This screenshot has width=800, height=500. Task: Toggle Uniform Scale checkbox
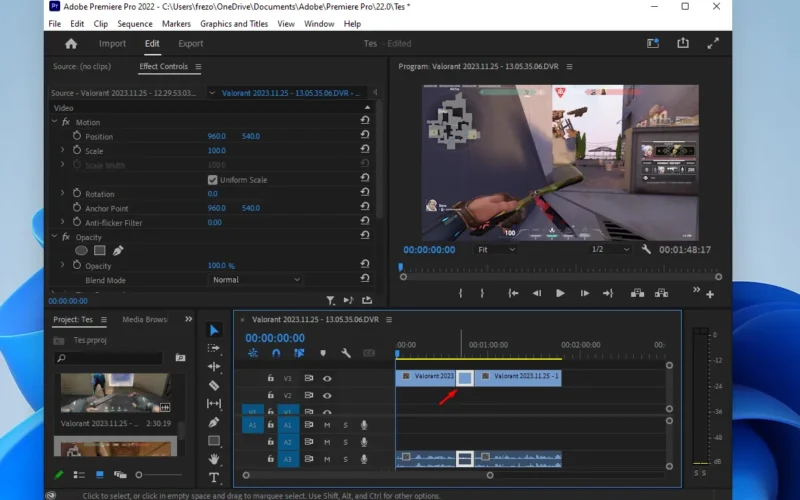coord(213,180)
